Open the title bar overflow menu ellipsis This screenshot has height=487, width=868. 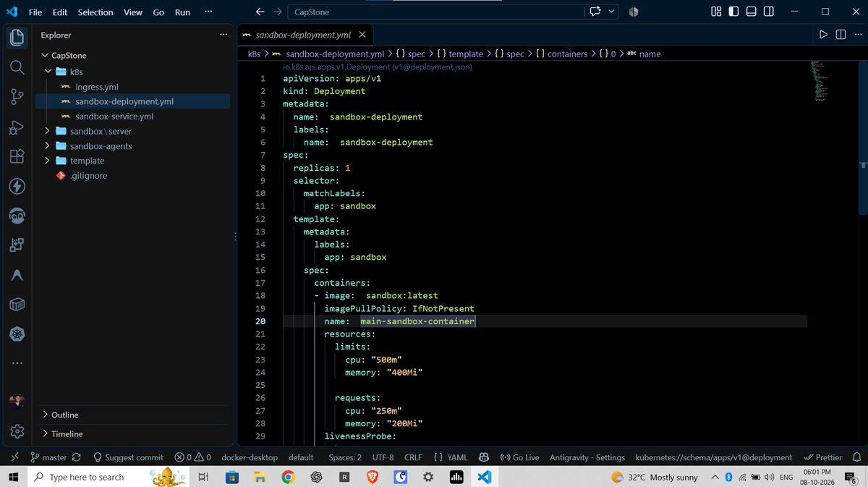click(208, 12)
